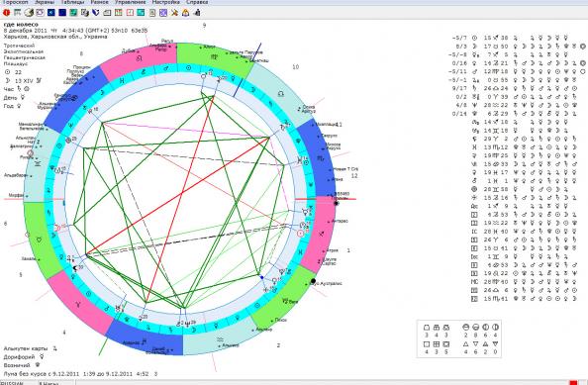Click the elements and qualities summary box

click(459, 338)
